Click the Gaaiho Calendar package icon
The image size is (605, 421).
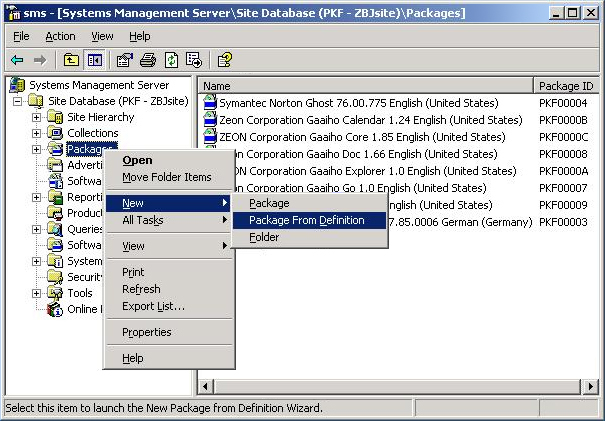tap(210, 120)
